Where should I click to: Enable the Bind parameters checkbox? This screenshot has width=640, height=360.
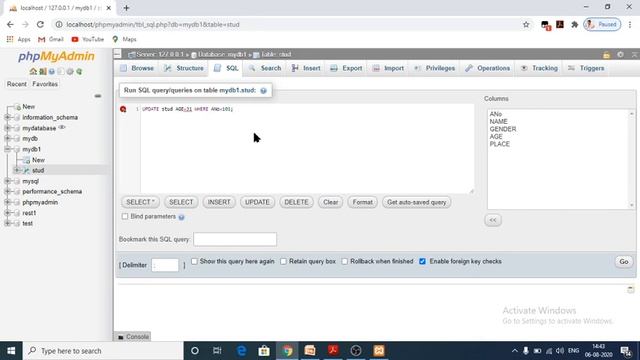tap(125, 216)
